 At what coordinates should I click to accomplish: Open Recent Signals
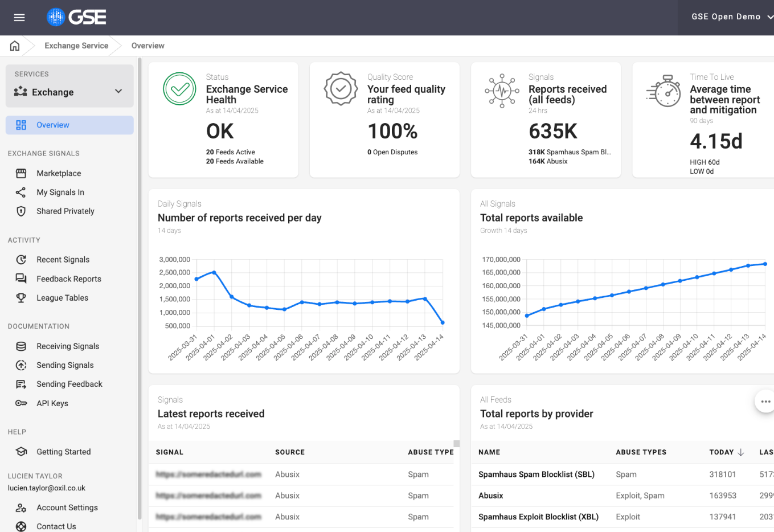63,260
